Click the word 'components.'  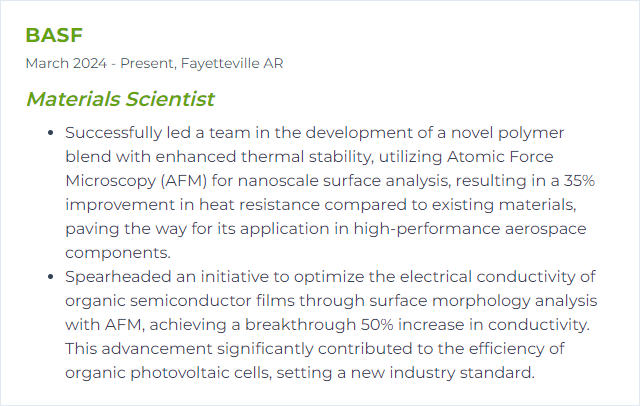pyautogui.click(x=118, y=253)
